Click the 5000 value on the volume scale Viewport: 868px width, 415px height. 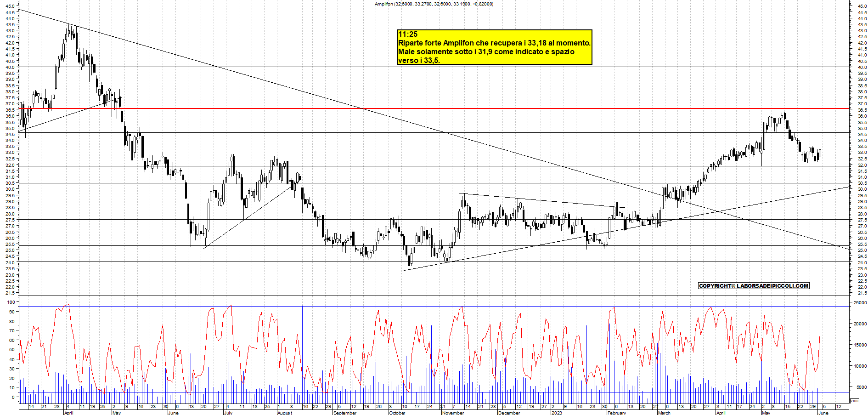pos(861,387)
